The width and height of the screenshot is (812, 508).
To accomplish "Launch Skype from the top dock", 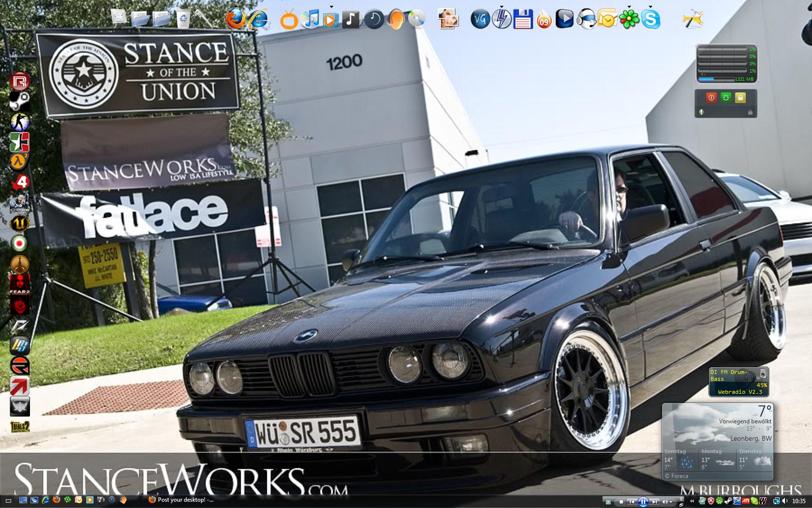I will [x=651, y=19].
